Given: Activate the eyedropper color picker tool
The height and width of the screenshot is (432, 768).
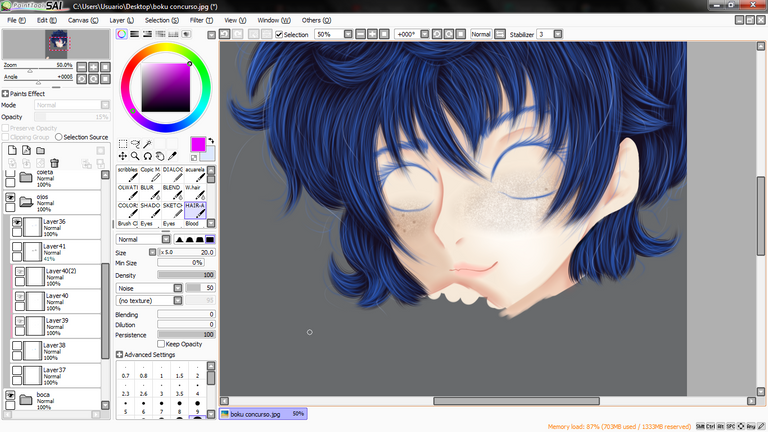Looking at the screenshot, I should (172, 156).
